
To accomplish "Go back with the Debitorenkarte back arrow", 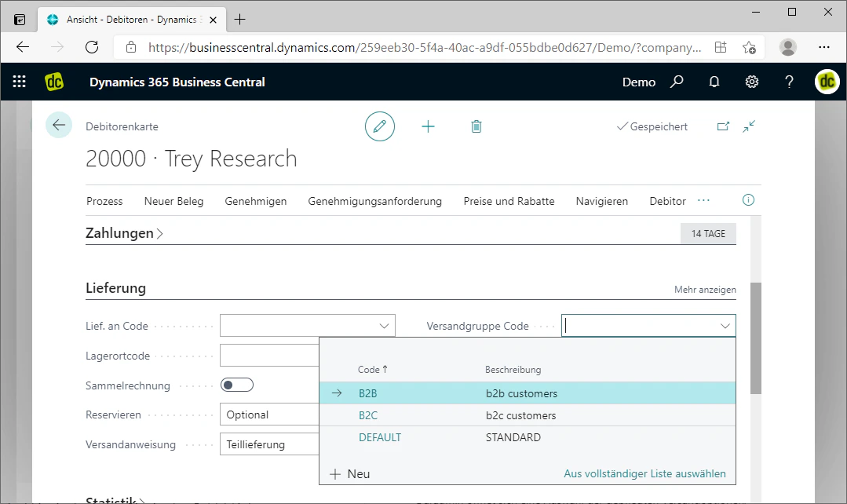I will click(x=59, y=126).
